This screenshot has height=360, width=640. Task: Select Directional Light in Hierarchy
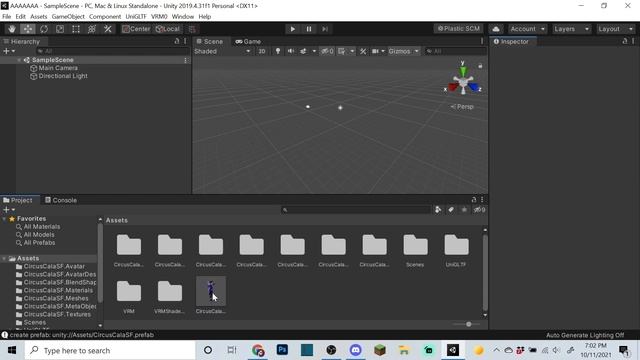tap(63, 76)
